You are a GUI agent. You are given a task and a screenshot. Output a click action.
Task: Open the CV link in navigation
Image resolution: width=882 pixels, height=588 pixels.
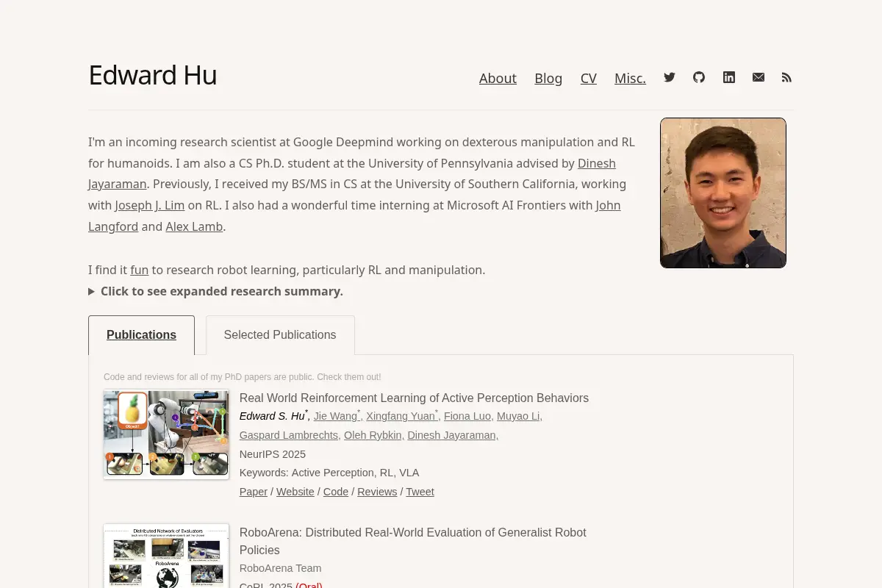tap(589, 78)
